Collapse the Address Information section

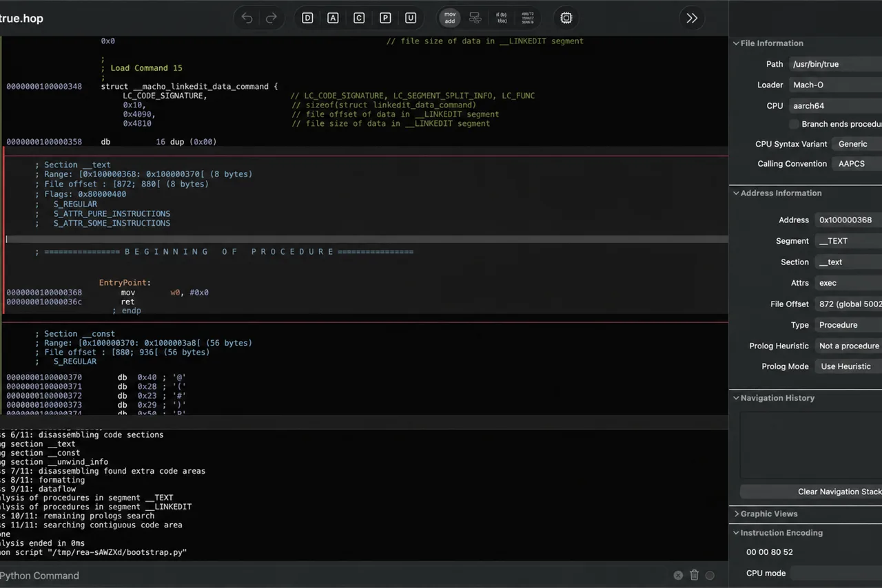tap(736, 193)
